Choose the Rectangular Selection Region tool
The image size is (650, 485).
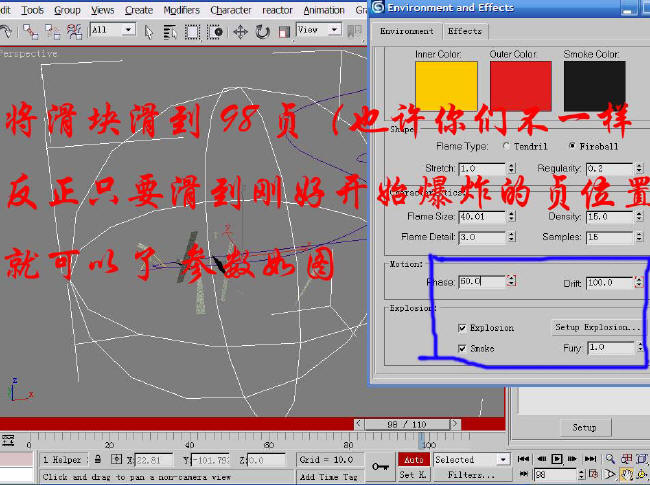coord(192,32)
